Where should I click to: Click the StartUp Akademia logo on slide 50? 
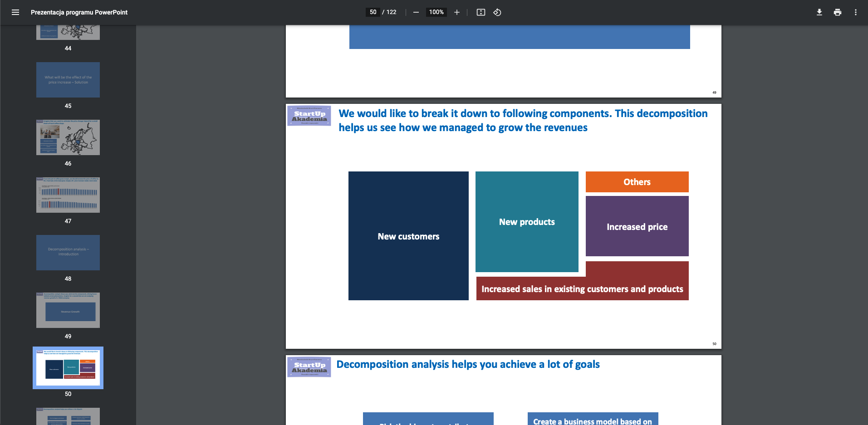[x=309, y=116]
